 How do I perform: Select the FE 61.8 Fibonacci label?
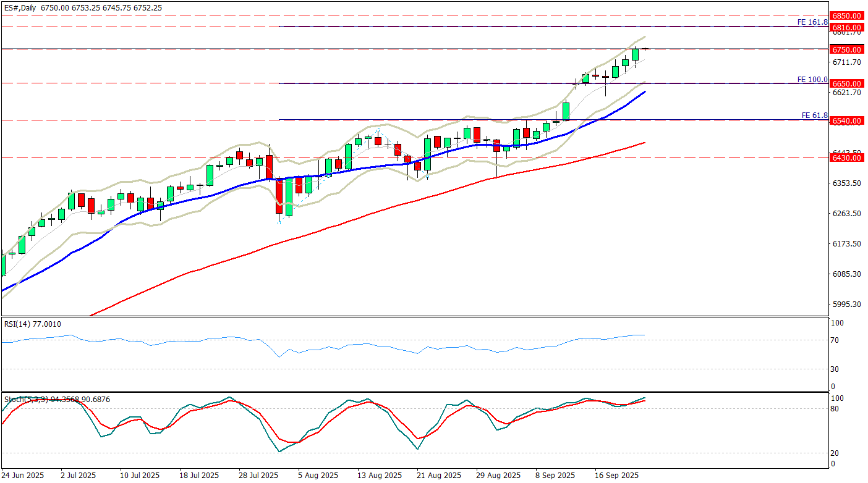pyautogui.click(x=814, y=115)
